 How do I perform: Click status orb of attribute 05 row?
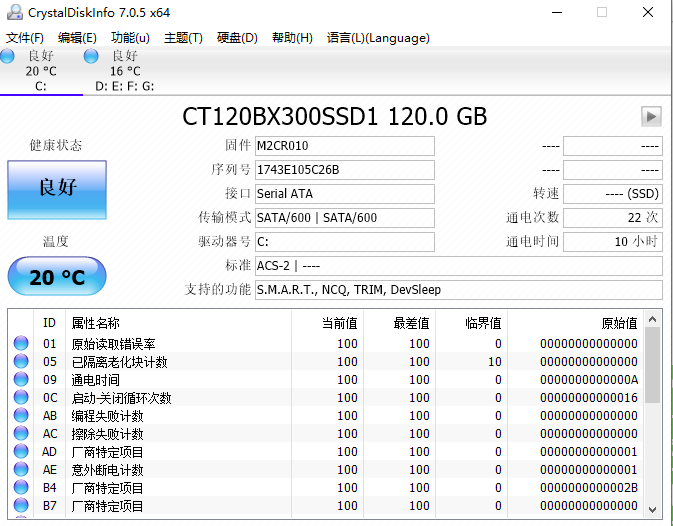[x=21, y=361]
